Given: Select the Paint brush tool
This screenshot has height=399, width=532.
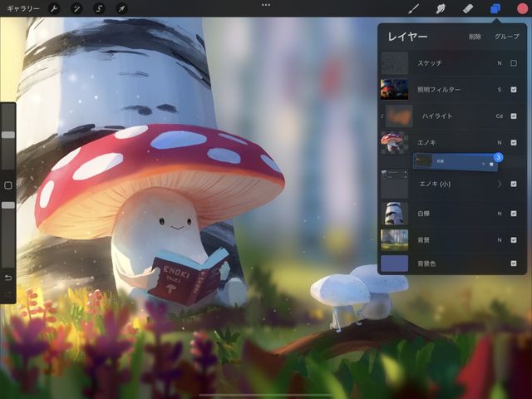Looking at the screenshot, I should [x=414, y=8].
